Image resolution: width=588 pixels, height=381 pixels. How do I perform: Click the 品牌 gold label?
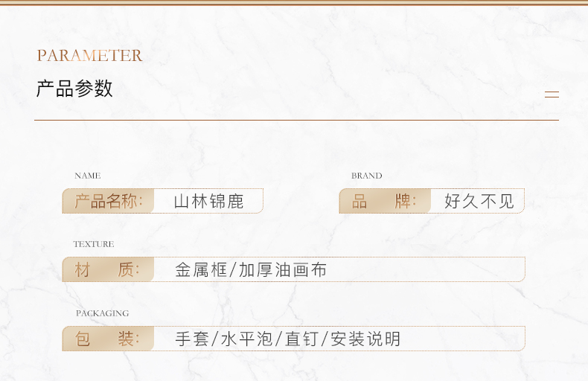pos(385,201)
